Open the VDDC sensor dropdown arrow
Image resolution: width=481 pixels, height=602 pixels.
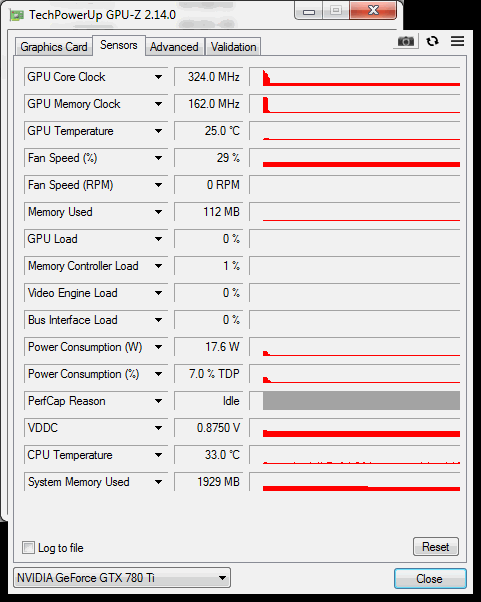[x=159, y=428]
